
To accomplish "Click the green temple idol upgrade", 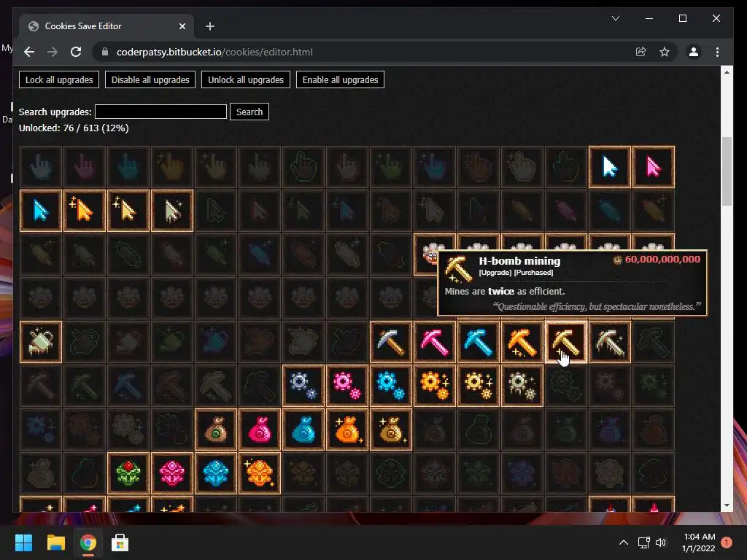I will pyautogui.click(x=128, y=473).
